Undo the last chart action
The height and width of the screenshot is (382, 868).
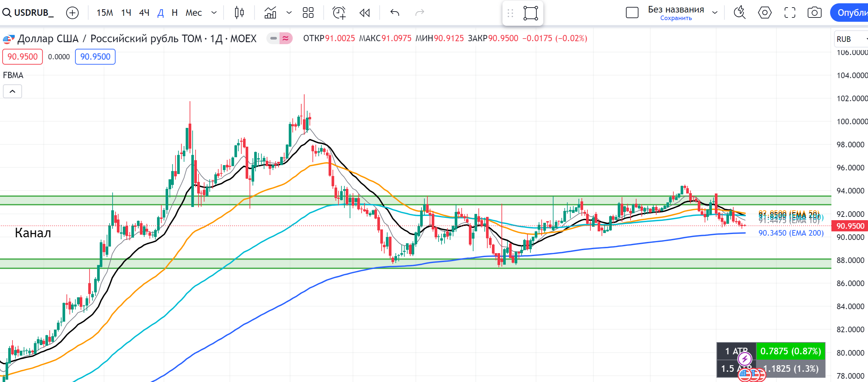pos(394,13)
